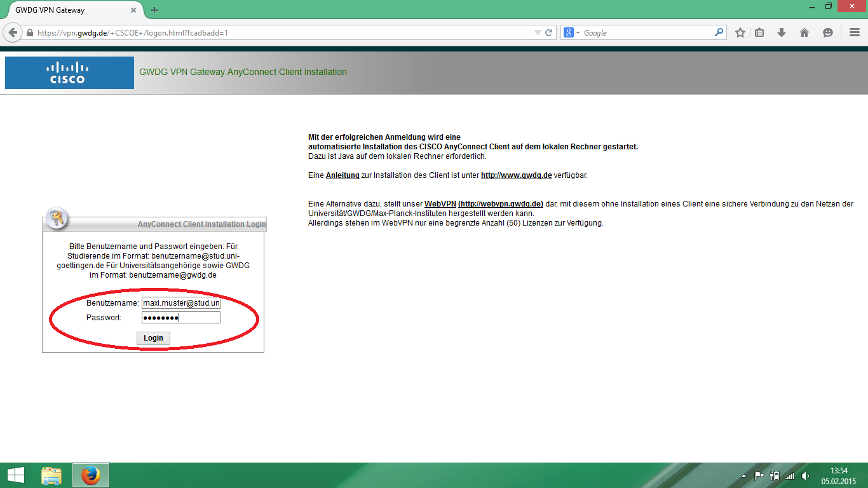Viewport: 868px width, 488px height.
Task: Show hidden tray icons arrow
Action: (x=743, y=476)
